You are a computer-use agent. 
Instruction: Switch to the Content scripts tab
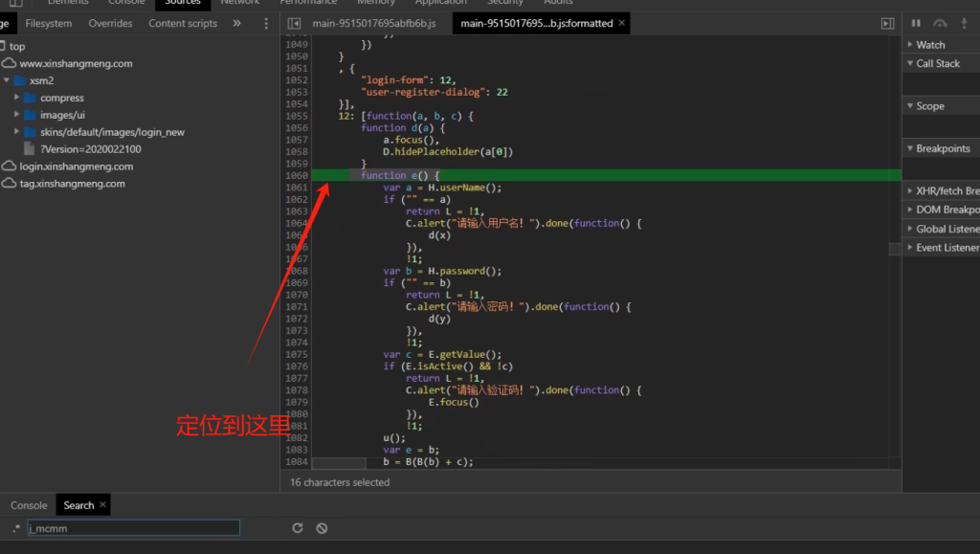tap(183, 23)
